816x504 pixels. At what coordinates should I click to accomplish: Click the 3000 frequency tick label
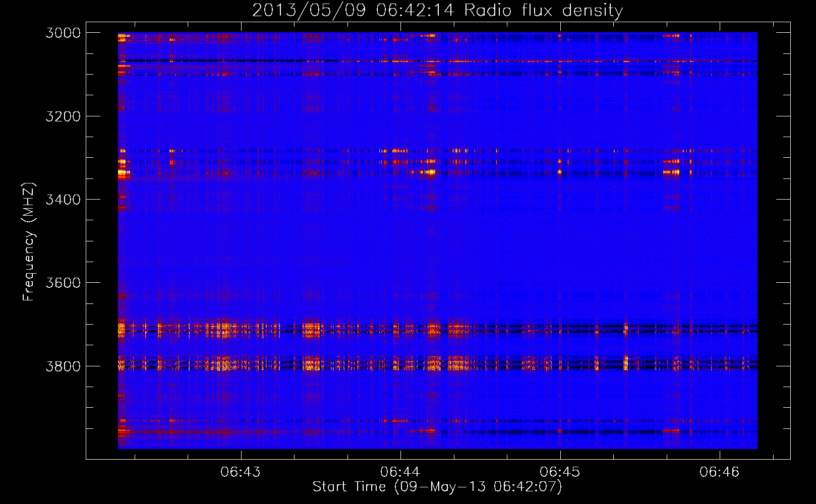pos(63,33)
